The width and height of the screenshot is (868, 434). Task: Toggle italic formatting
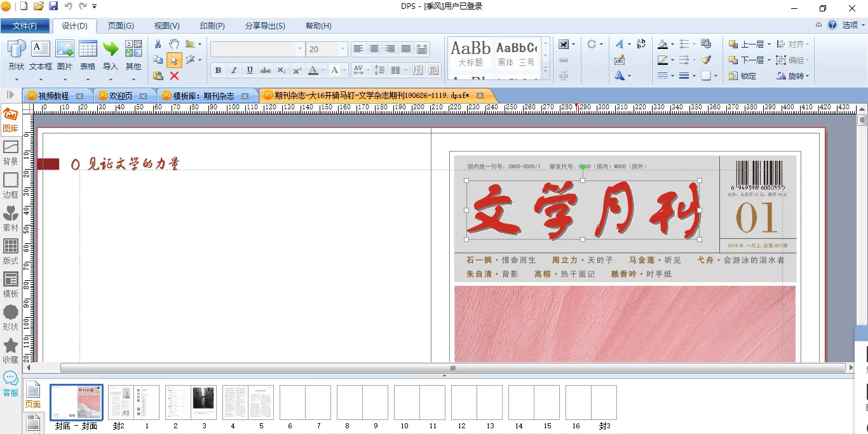click(x=234, y=70)
